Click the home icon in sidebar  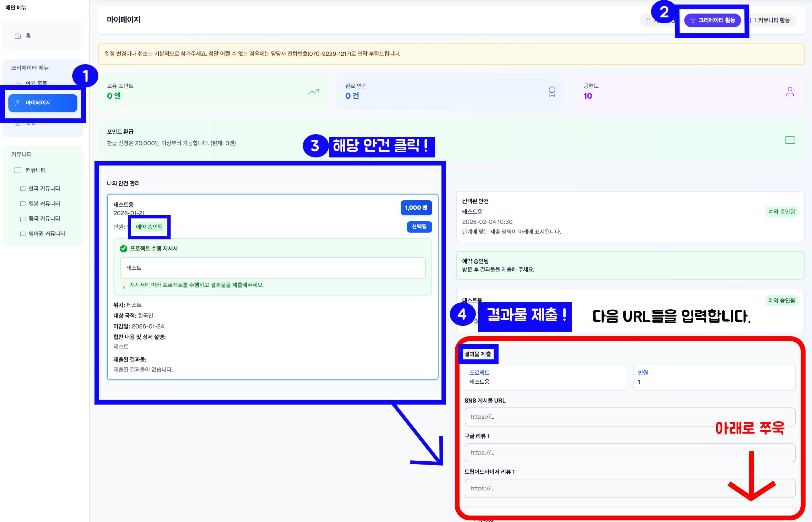coord(18,36)
